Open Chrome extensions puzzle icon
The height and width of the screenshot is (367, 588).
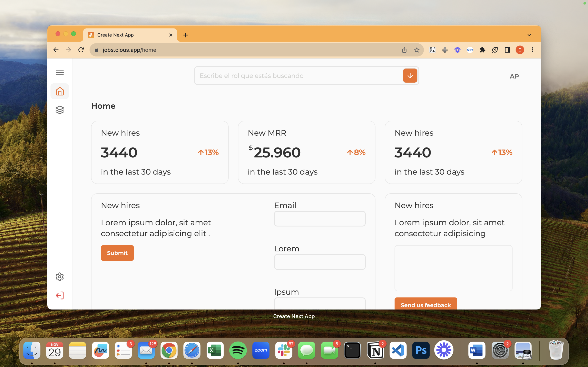click(482, 50)
